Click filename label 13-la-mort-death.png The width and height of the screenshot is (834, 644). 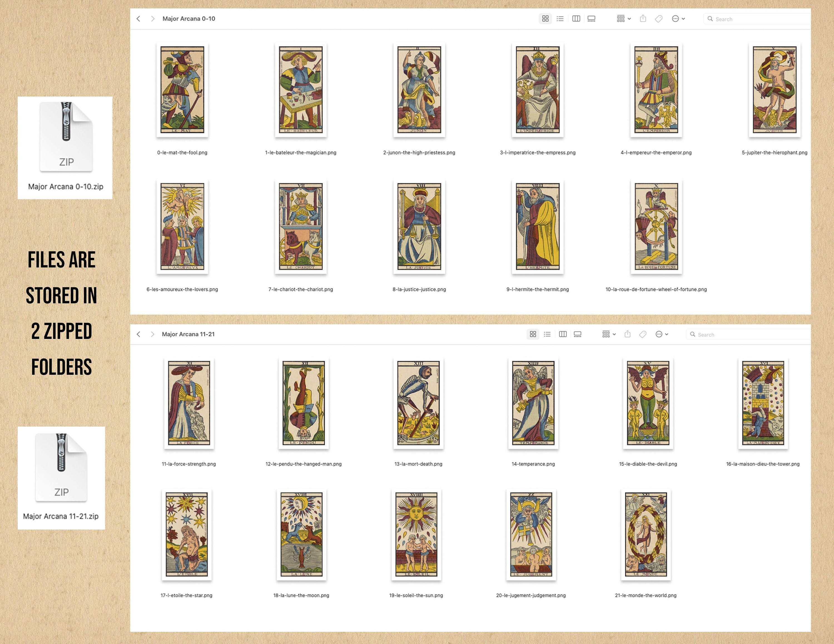point(418,464)
